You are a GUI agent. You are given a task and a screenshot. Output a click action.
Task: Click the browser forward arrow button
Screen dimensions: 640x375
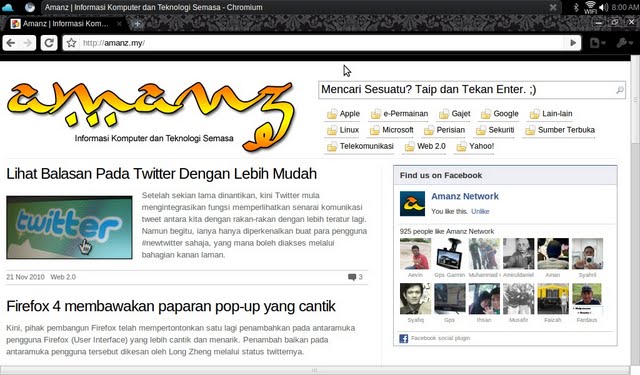(27, 43)
